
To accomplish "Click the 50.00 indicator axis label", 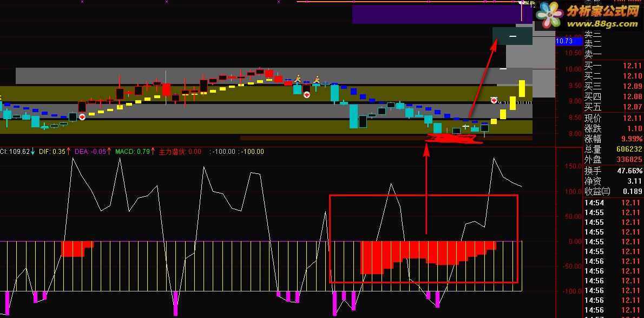I will click(573, 216).
